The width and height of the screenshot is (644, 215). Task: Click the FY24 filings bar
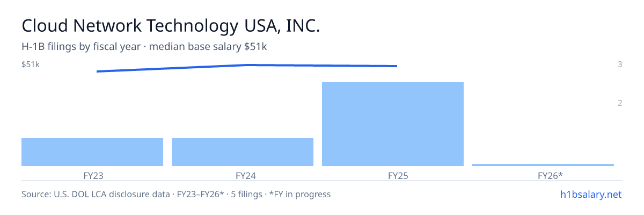pos(243,152)
